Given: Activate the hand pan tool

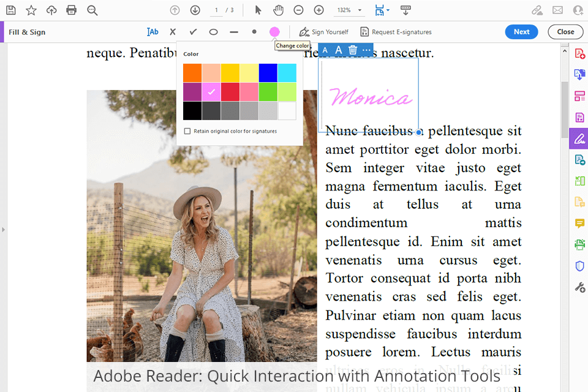Looking at the screenshot, I should pyautogui.click(x=278, y=10).
